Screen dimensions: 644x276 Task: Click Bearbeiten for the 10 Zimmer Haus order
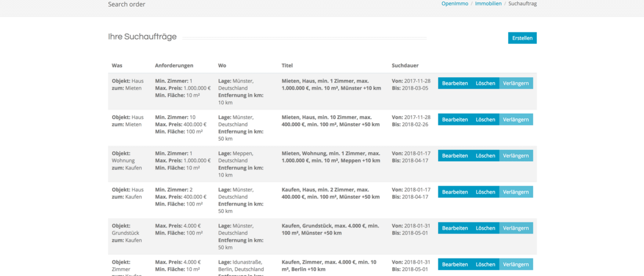455,120
